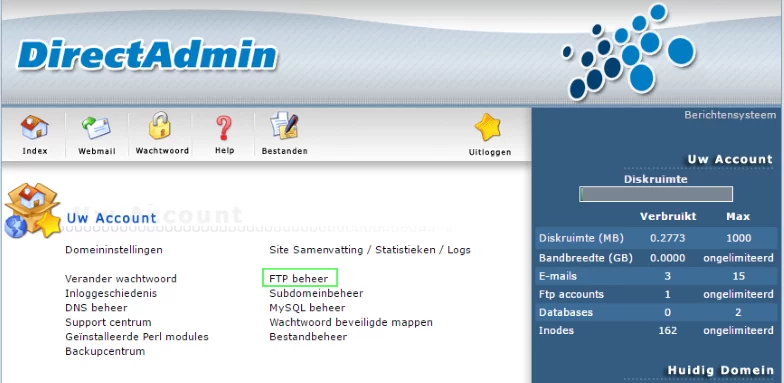Click the Wachtwoord toolbar label

[162, 150]
